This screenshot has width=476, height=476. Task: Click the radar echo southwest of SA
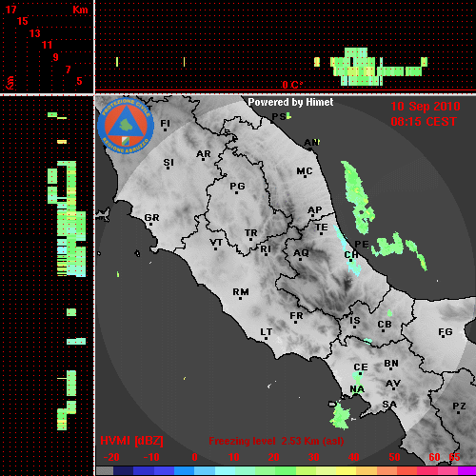coord(340,416)
